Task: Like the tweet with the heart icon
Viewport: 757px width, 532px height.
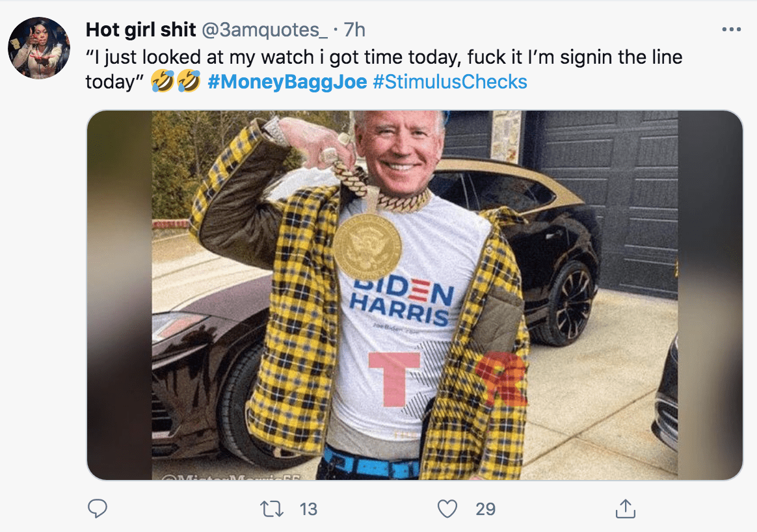Action: click(447, 509)
